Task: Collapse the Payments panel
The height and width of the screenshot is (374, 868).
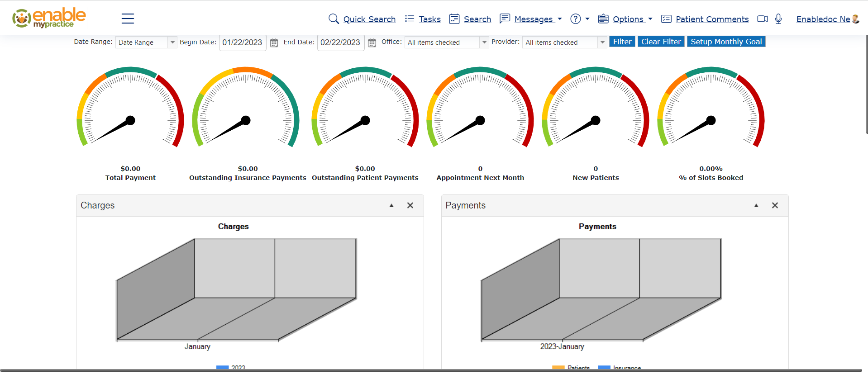Action: [x=756, y=205]
